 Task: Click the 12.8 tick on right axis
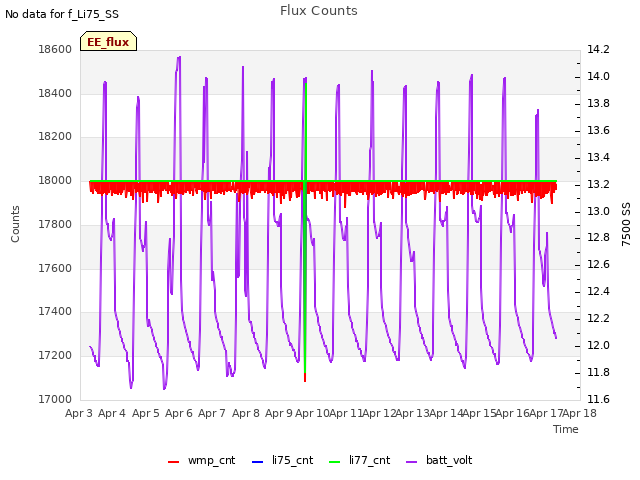pos(598,238)
